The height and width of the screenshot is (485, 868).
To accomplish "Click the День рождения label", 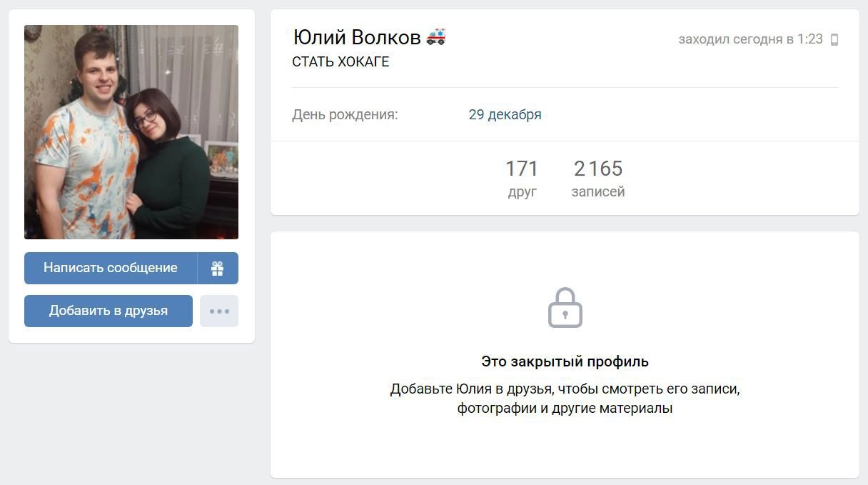I will coord(345,114).
